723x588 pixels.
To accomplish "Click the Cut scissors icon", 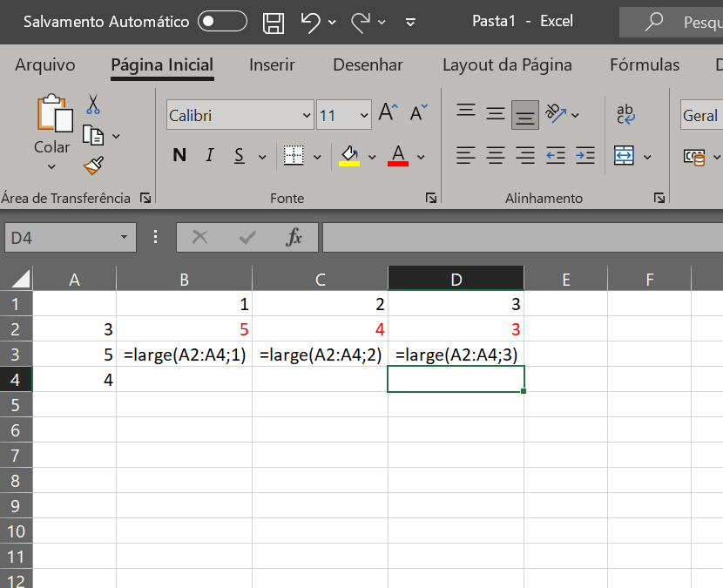I will pyautogui.click(x=92, y=105).
